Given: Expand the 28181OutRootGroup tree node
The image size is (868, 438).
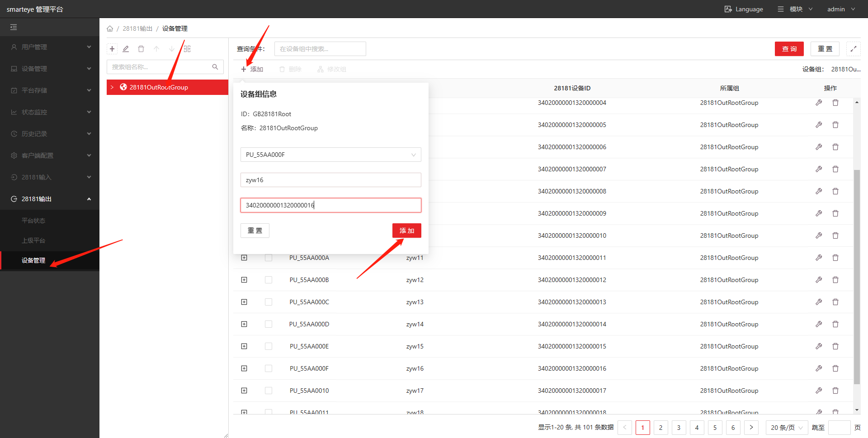Looking at the screenshot, I should point(112,87).
